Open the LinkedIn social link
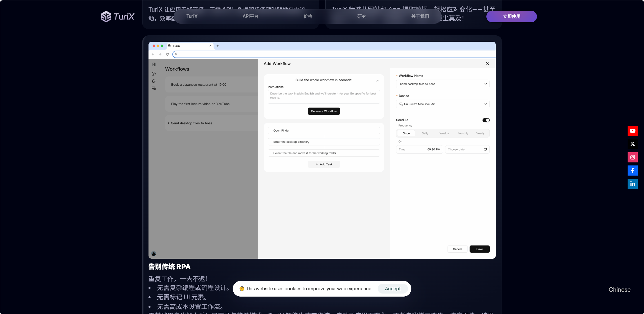Image resolution: width=644 pixels, height=314 pixels. (632, 184)
